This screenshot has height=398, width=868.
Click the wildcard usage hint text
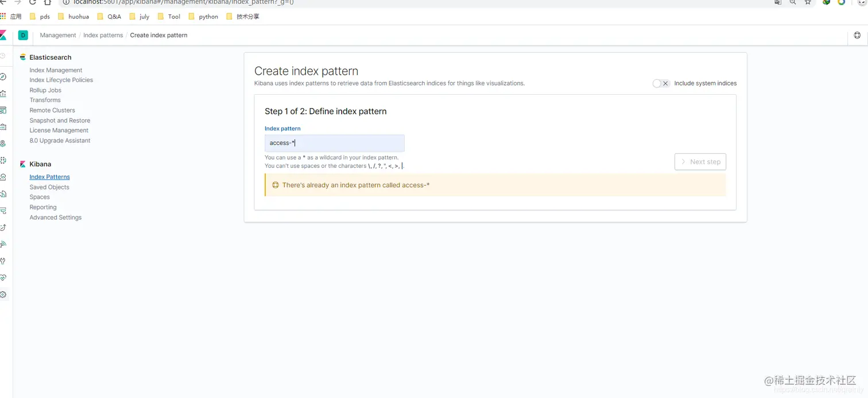point(331,157)
